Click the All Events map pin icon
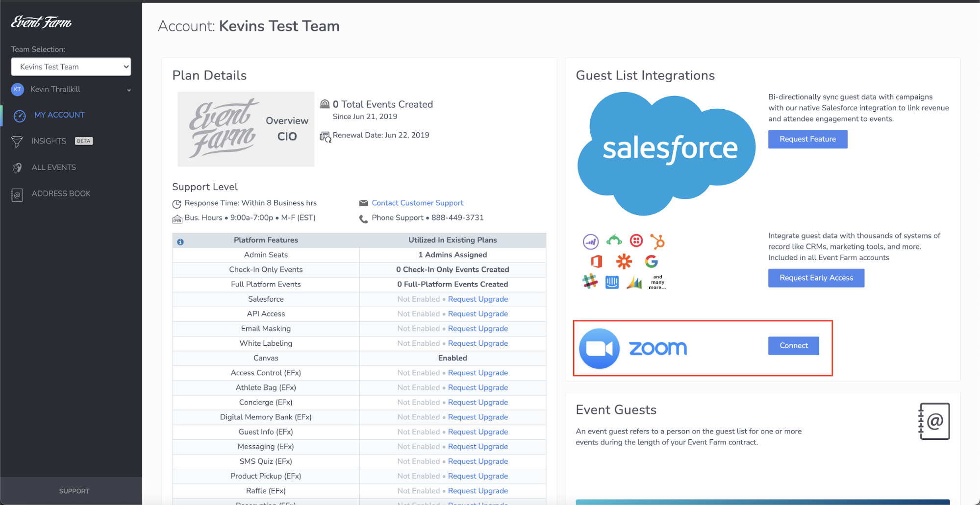This screenshot has height=505, width=980. (17, 168)
